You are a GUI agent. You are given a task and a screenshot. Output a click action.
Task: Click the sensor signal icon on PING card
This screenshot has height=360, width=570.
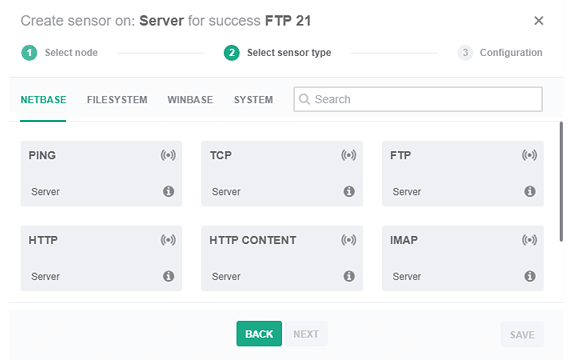[x=168, y=155]
